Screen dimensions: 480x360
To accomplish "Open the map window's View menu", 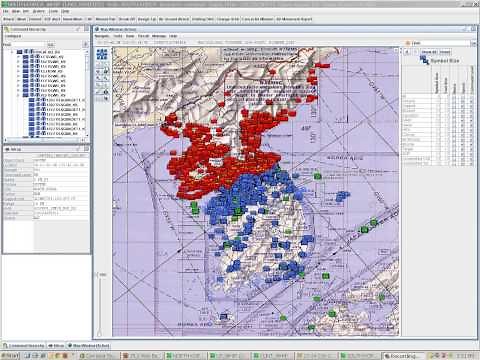I will [x=130, y=36].
